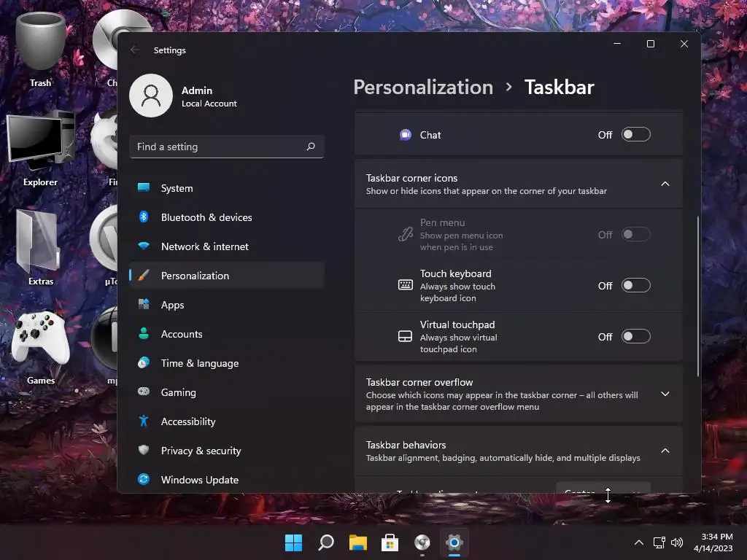This screenshot has height=560, width=747.
Task: Click the Bluetooth icon in sidebar
Action: pyautogui.click(x=144, y=217)
